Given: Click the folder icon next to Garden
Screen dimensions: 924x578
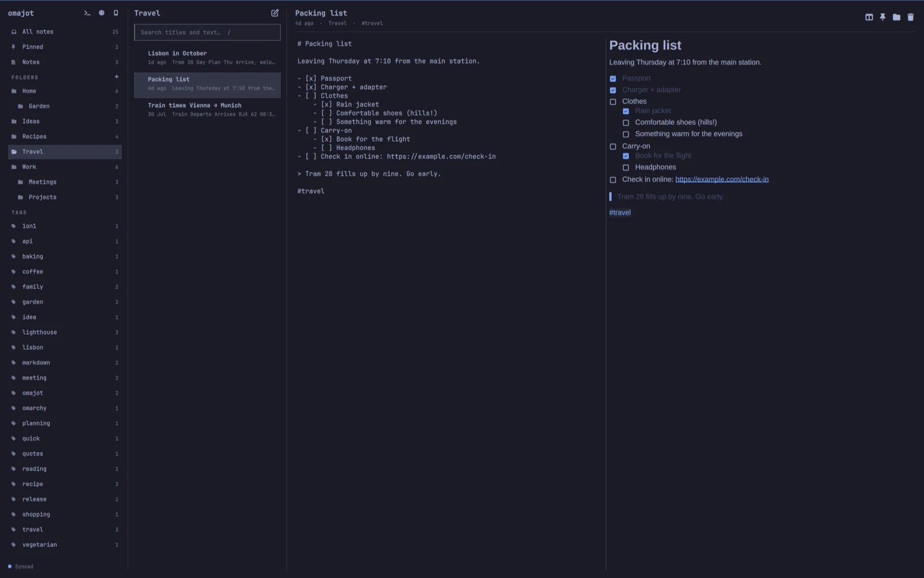Looking at the screenshot, I should click(20, 106).
